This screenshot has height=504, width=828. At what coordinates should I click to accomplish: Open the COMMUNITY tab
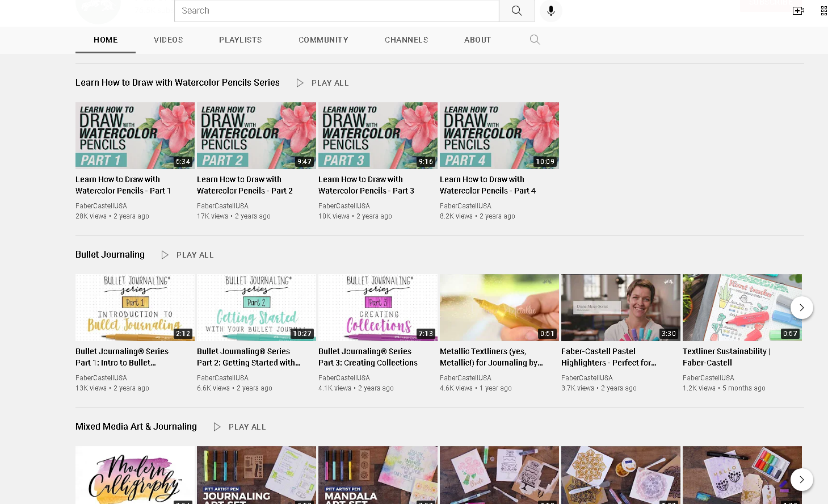coord(323,40)
